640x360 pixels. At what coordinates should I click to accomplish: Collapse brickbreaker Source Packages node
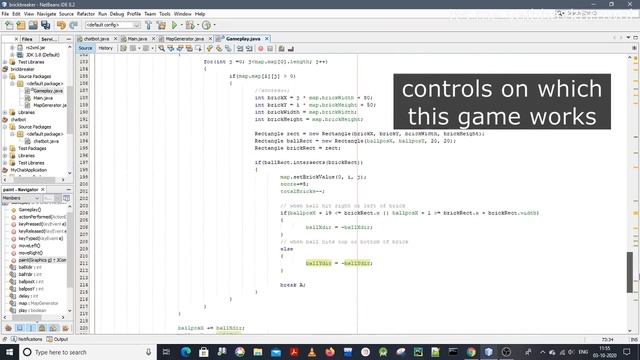pyautogui.click(x=5, y=76)
